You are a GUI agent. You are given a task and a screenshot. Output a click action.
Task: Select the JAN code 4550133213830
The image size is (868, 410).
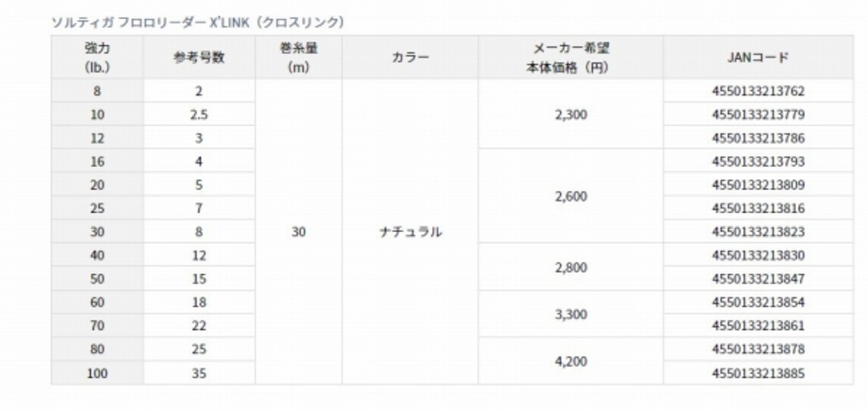pyautogui.click(x=758, y=255)
